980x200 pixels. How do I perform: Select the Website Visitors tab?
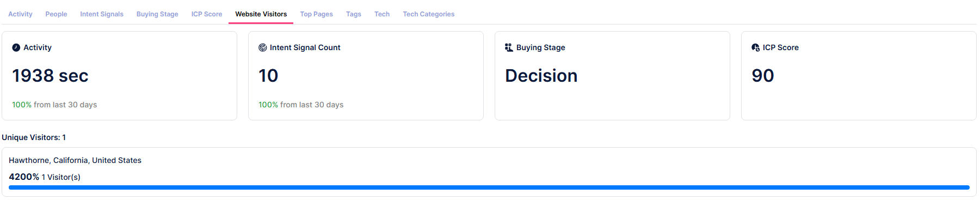261,14
